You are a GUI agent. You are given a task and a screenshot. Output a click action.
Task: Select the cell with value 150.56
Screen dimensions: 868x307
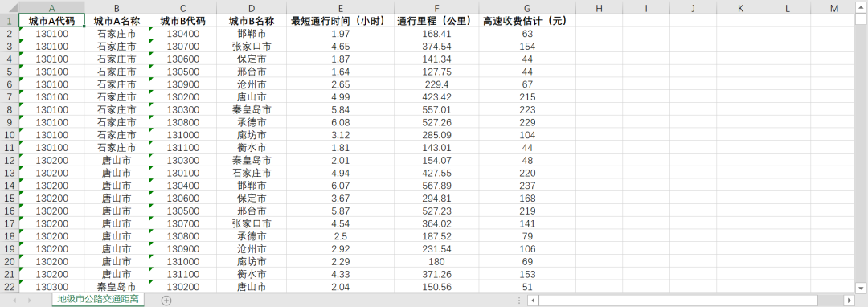(436, 287)
